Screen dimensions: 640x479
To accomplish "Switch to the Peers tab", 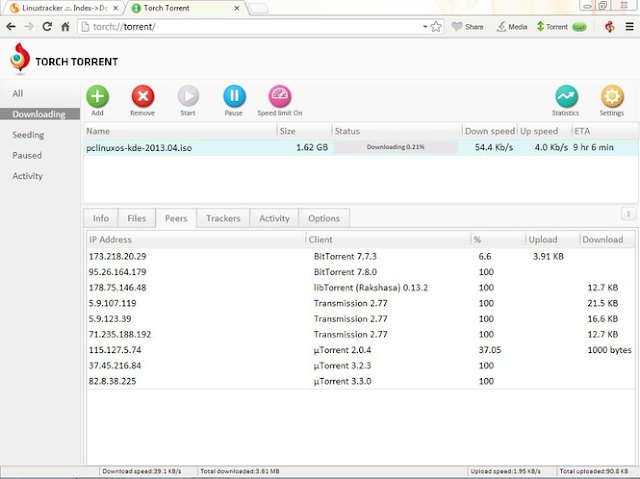I will (176, 218).
